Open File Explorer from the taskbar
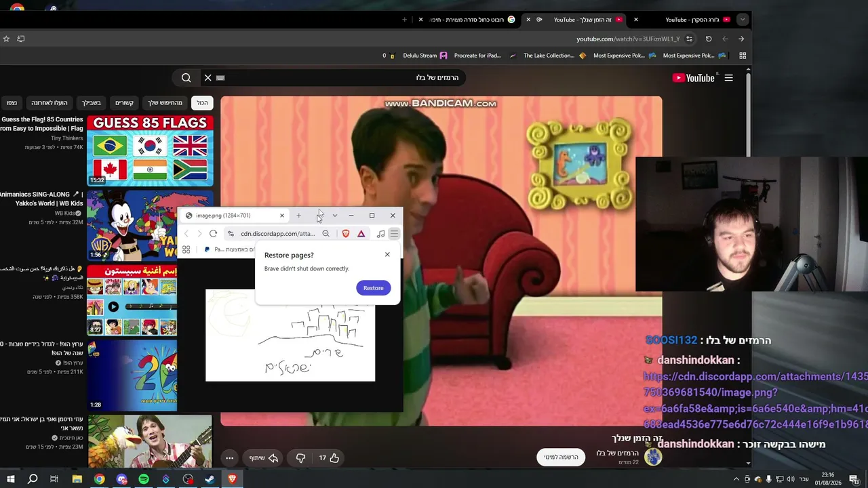868x488 pixels. click(x=77, y=479)
